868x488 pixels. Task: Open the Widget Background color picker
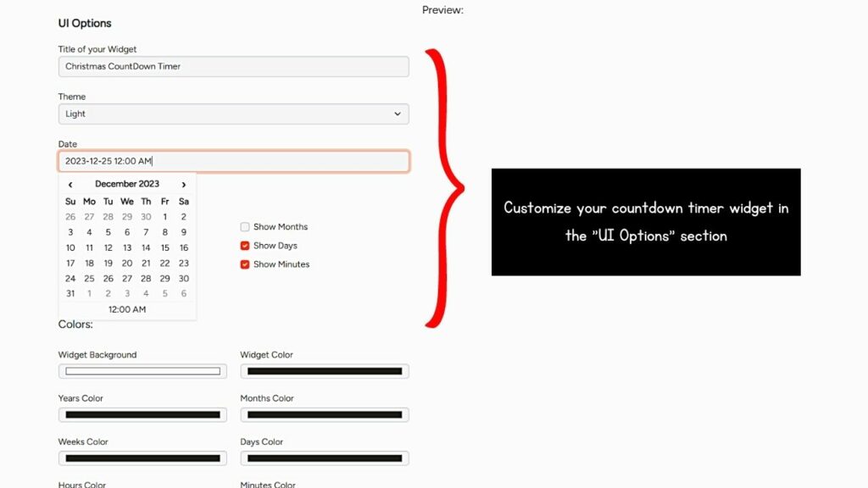[x=142, y=371]
